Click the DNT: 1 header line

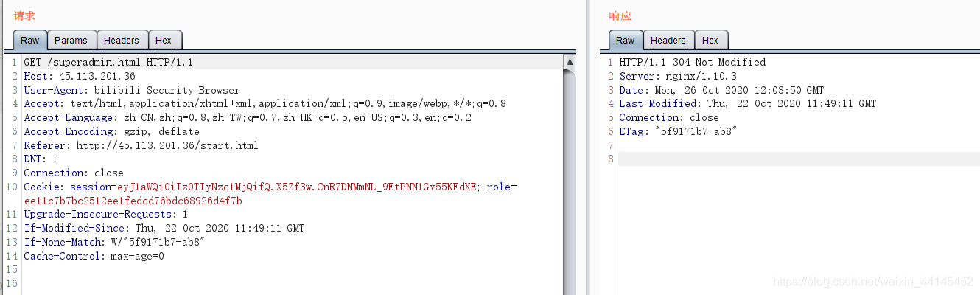(41, 159)
